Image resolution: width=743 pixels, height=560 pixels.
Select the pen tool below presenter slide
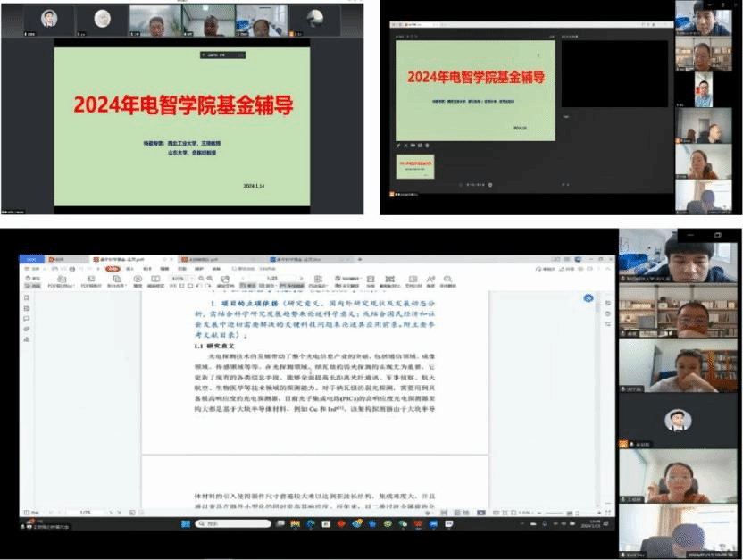click(x=399, y=145)
